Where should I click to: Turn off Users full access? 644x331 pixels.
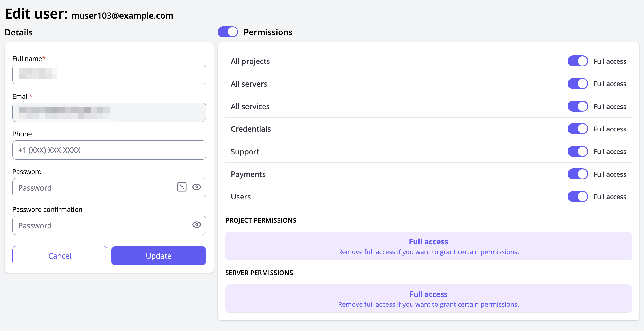click(578, 197)
